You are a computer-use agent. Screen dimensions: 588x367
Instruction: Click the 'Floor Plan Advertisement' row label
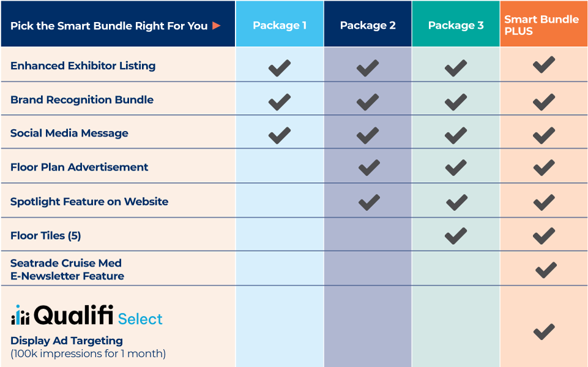click(79, 167)
